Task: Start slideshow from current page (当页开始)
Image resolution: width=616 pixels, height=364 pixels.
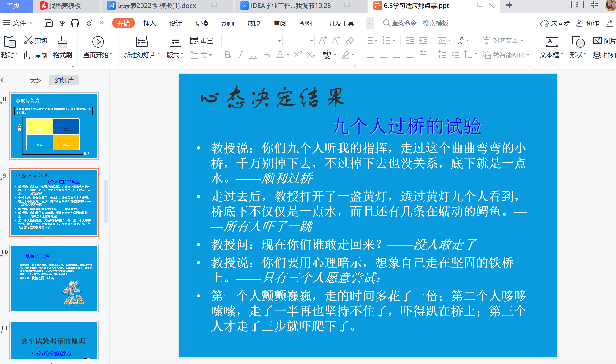Action: click(98, 42)
